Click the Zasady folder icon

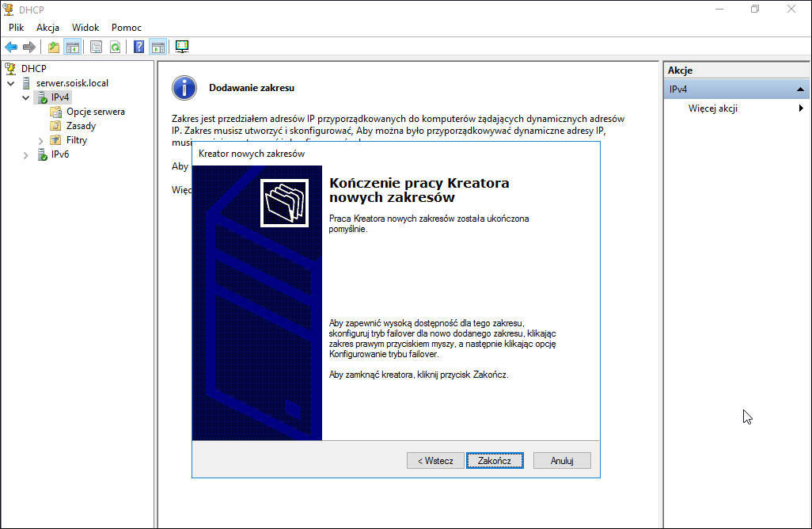click(56, 126)
